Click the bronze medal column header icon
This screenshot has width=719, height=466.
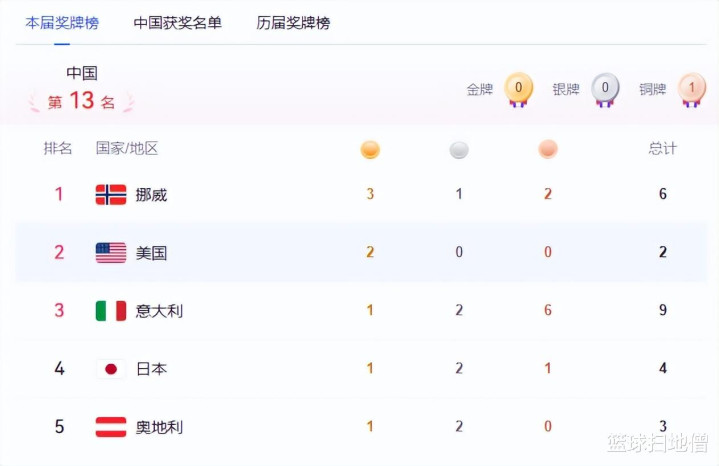point(548,149)
